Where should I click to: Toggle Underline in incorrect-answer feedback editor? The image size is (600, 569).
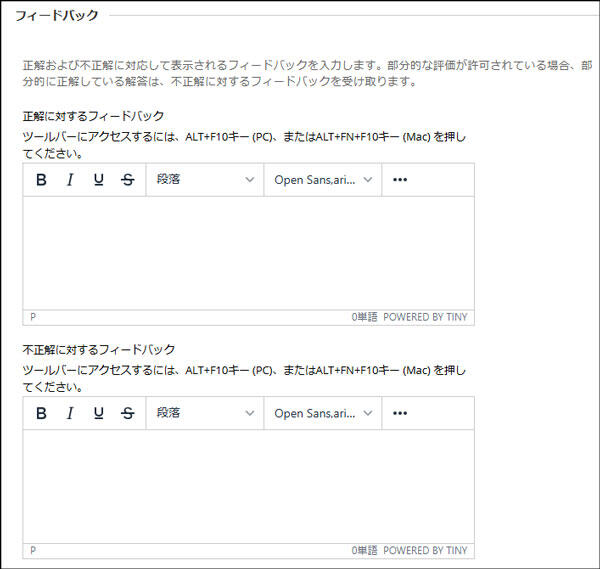coord(99,413)
